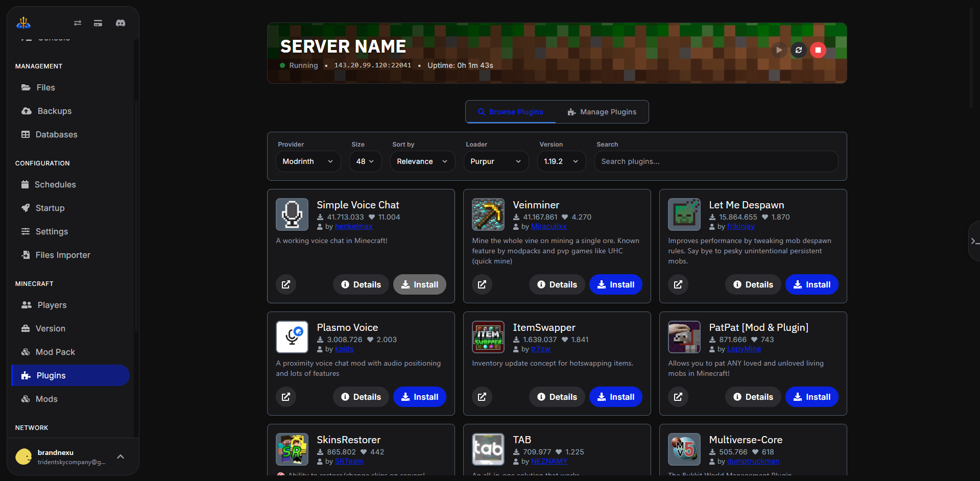Click the server stop button
Screen dimensions: 980x481
click(818, 50)
